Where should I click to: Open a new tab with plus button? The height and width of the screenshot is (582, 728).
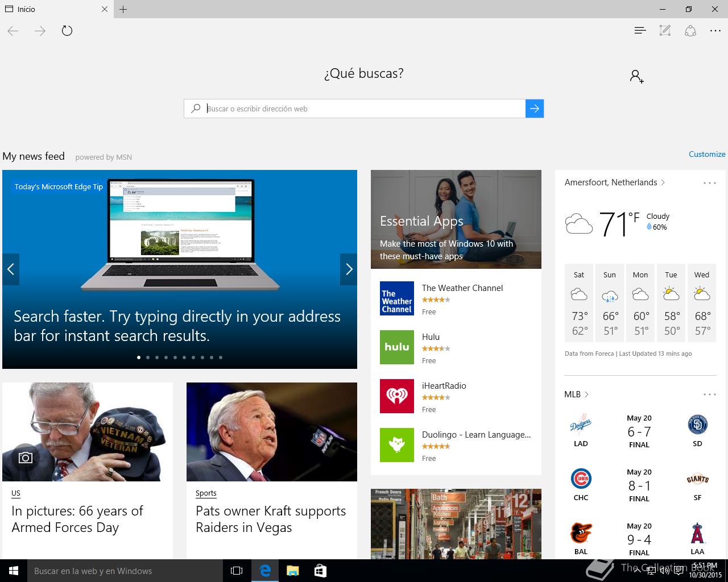coord(123,9)
